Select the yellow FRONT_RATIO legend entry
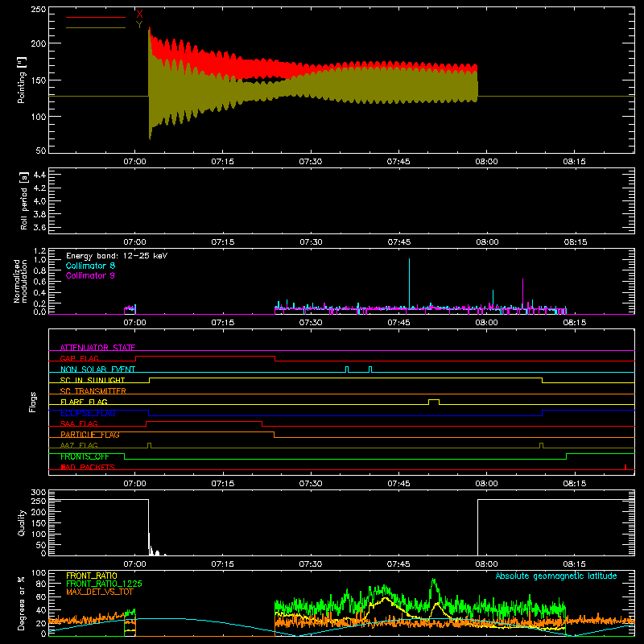This screenshot has height=644, width=644. [x=92, y=576]
